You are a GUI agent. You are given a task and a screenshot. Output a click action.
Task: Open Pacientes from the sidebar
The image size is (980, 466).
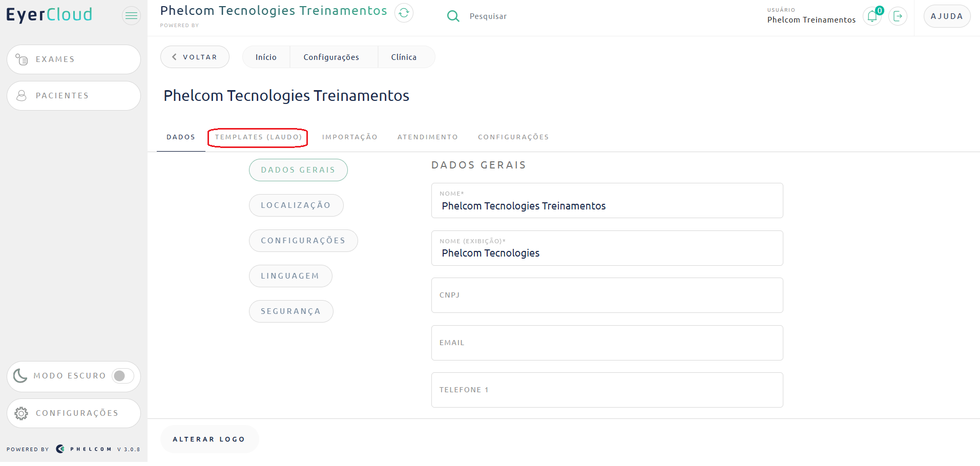(x=74, y=96)
